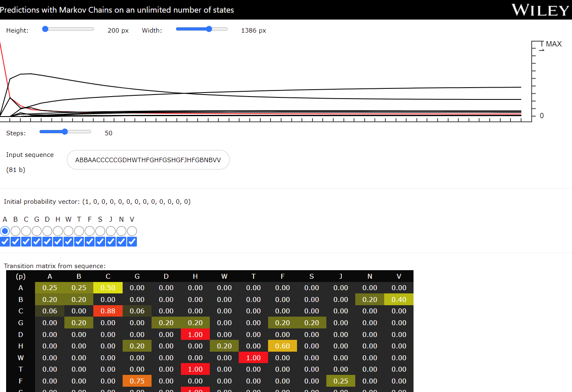Click the Input sequence text field
This screenshot has width=572, height=392.
coord(148,160)
